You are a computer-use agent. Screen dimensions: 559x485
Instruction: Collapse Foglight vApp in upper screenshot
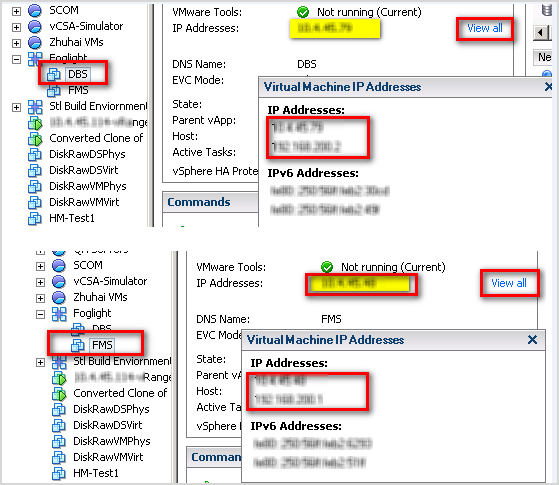pos(16,59)
